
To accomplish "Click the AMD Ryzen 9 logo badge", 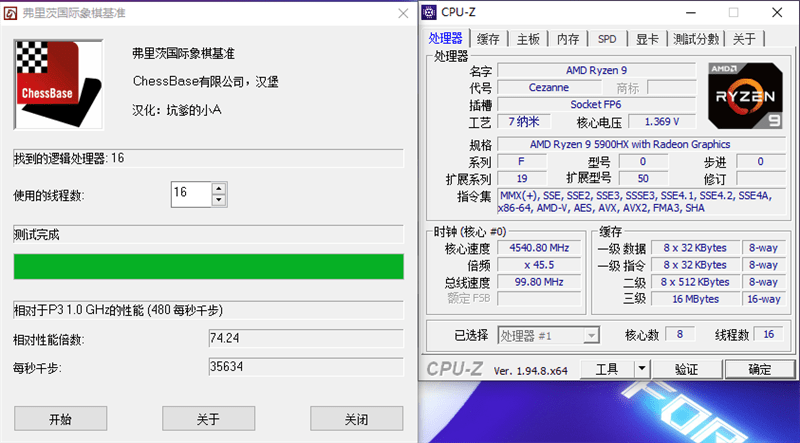I will click(x=745, y=96).
